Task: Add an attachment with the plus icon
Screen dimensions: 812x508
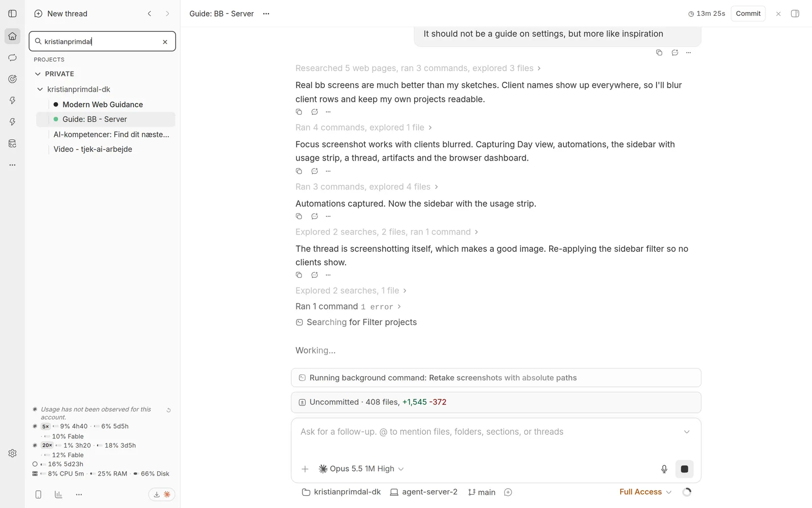Action: coord(305,469)
